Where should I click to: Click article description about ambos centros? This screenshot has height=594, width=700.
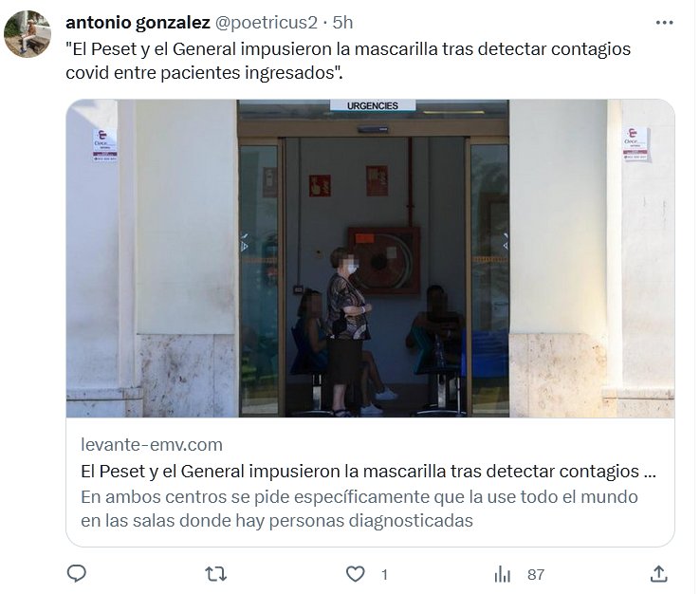(359, 509)
